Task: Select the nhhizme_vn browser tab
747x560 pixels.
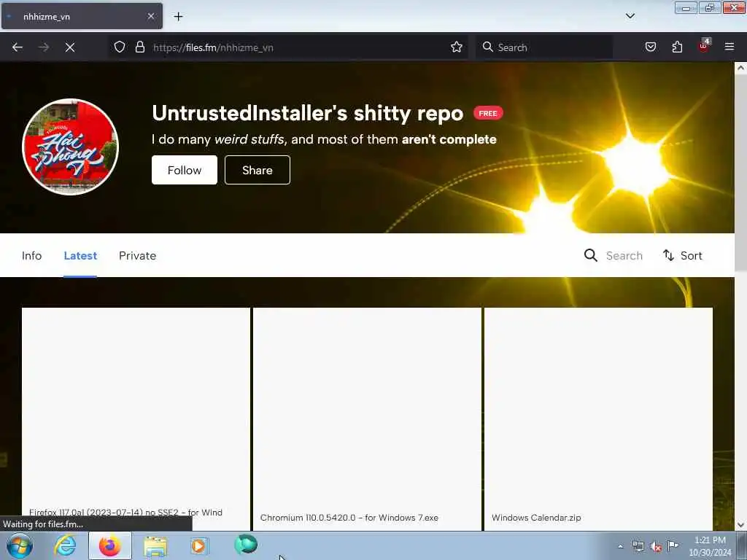Action: coord(82,16)
